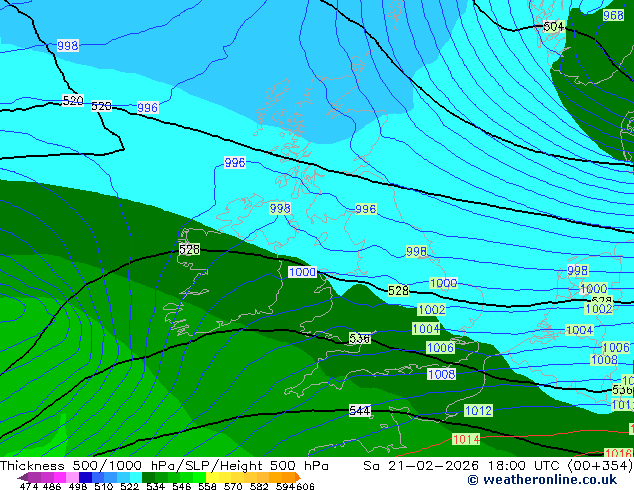Click the legend value 546
The image size is (634, 490).
181,486
